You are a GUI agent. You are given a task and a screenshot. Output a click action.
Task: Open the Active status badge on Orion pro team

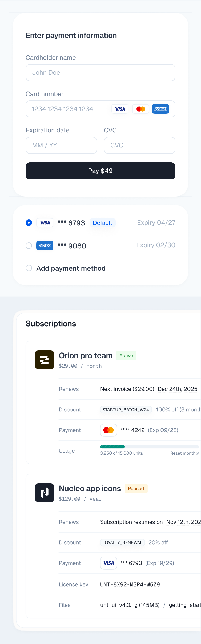tap(126, 355)
